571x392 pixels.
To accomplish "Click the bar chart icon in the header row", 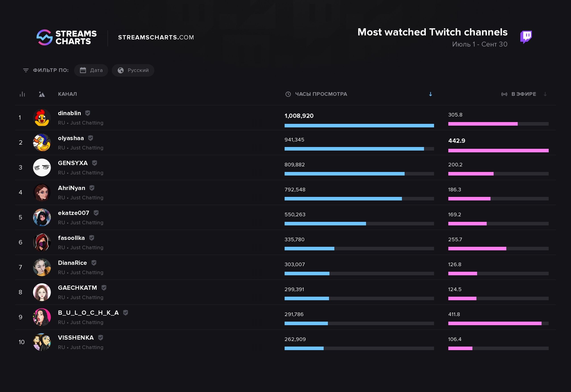I will coord(22,94).
